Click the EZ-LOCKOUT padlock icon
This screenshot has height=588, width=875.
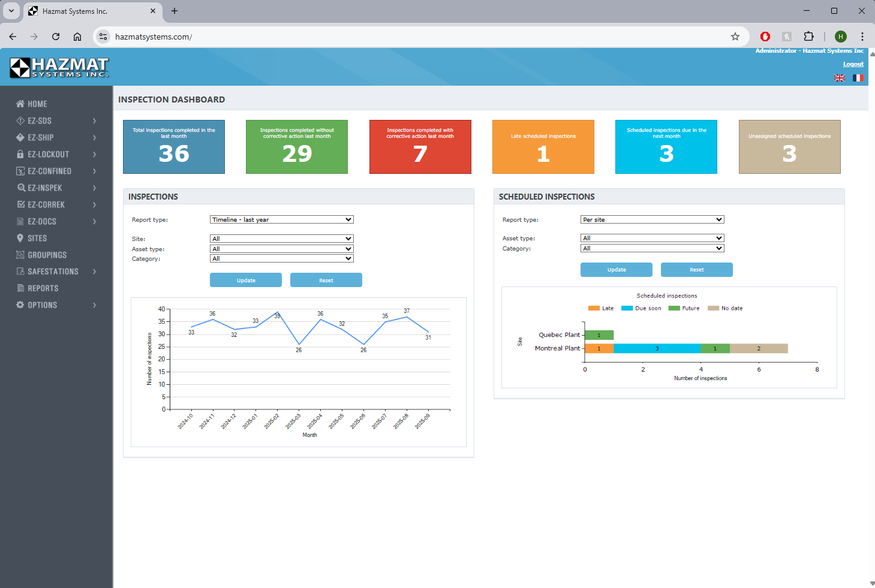20,154
